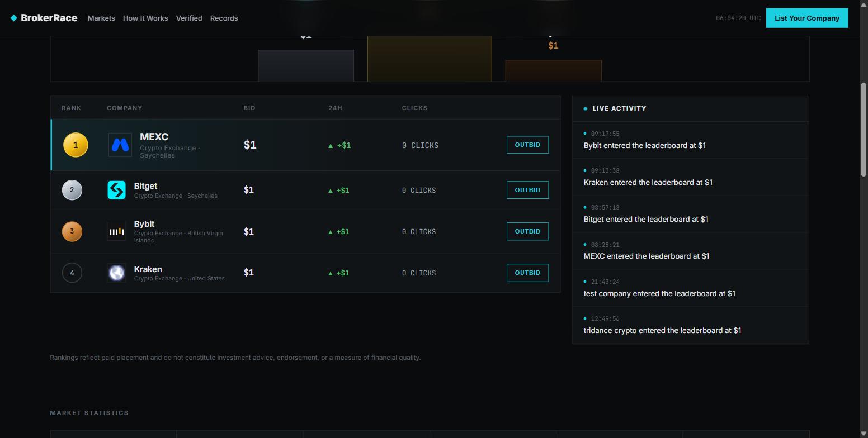Click the 21:43:24 activity timestamp
The width and height of the screenshot is (868, 438).
point(605,282)
